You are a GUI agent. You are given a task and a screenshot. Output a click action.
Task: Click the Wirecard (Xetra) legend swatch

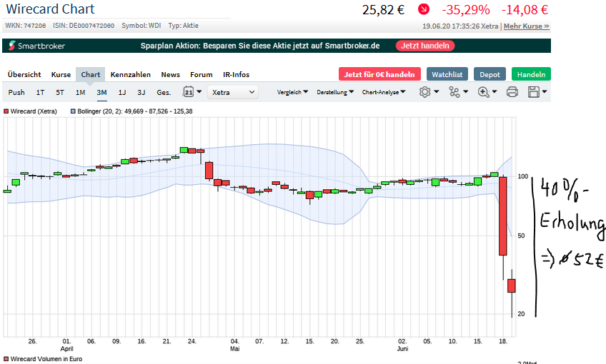6,111
